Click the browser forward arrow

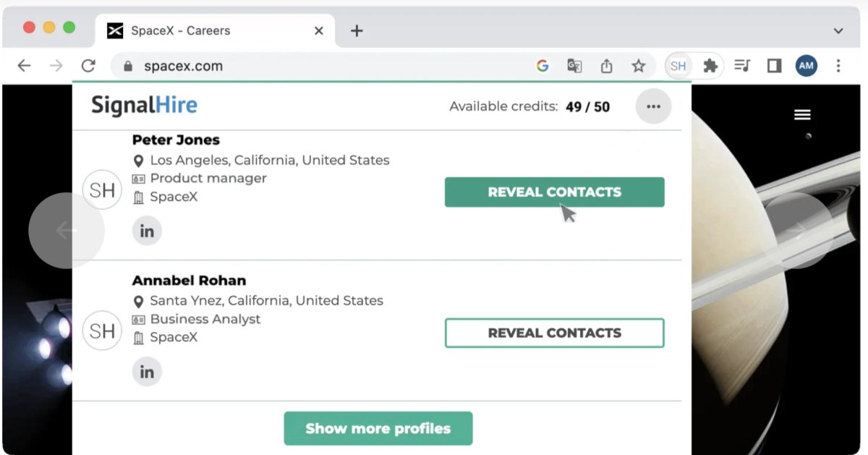56,66
